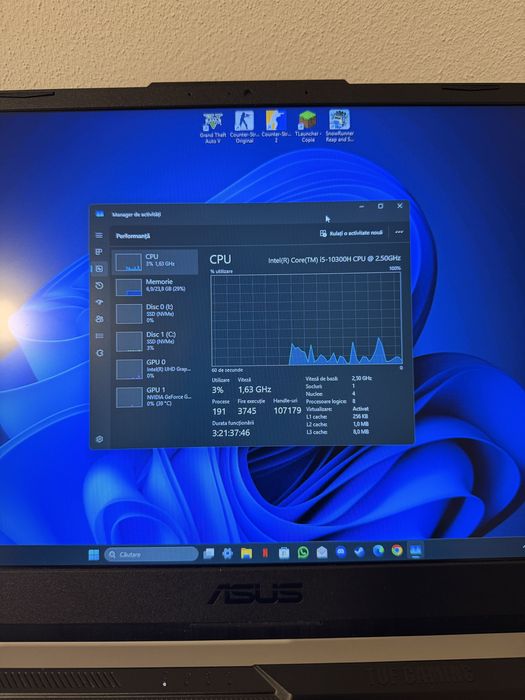Open Task Manager settings gear icon
This screenshot has width=525, height=700.
pyautogui.click(x=99, y=439)
